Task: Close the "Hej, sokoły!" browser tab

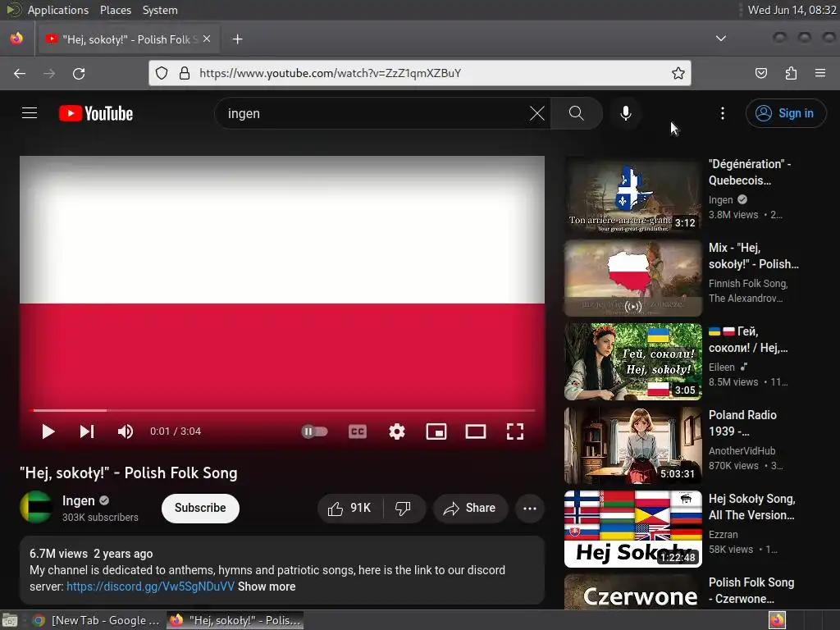Action: [x=207, y=39]
